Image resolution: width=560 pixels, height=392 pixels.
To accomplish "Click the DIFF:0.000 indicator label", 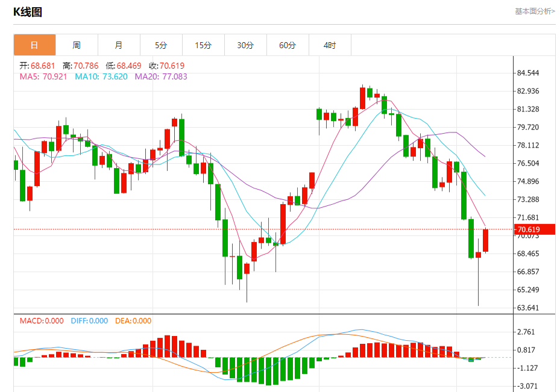I will [89, 321].
